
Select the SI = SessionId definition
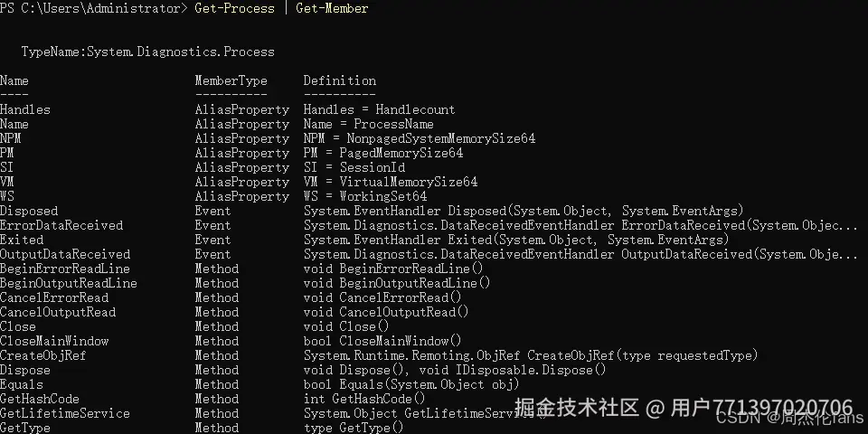coord(354,167)
